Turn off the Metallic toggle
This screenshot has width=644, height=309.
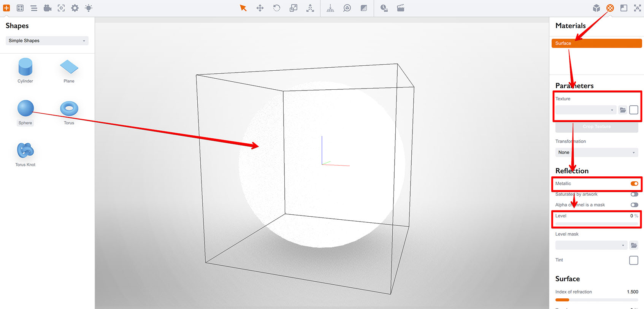pyautogui.click(x=634, y=184)
